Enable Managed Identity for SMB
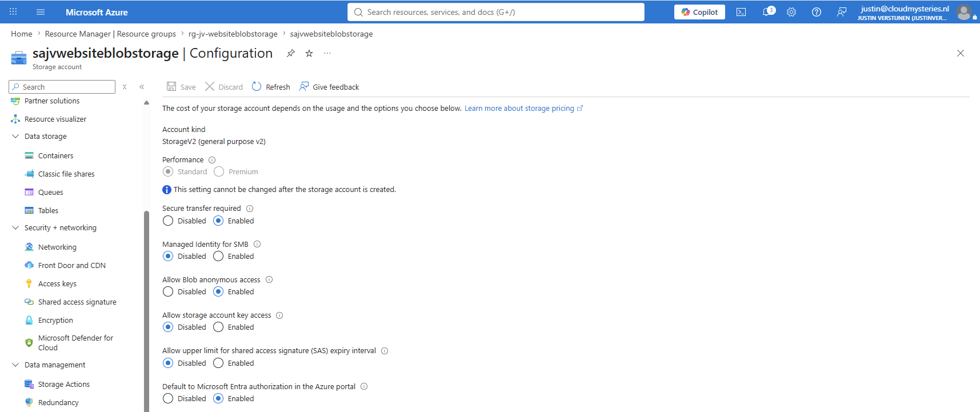This screenshot has height=412, width=980. click(x=218, y=256)
